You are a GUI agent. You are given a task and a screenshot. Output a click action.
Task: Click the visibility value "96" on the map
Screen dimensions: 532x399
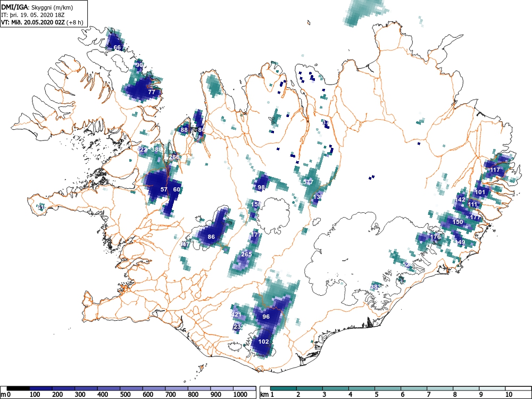[266, 317]
